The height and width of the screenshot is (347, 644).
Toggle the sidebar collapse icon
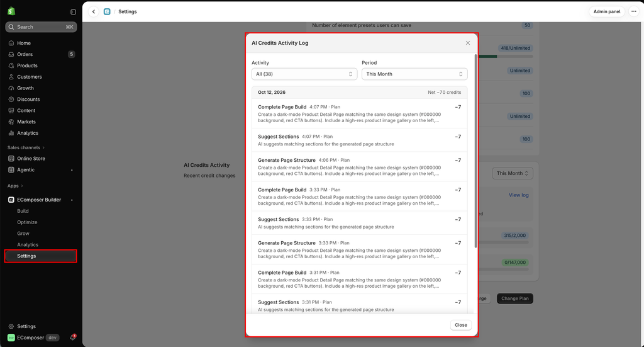pos(73,12)
